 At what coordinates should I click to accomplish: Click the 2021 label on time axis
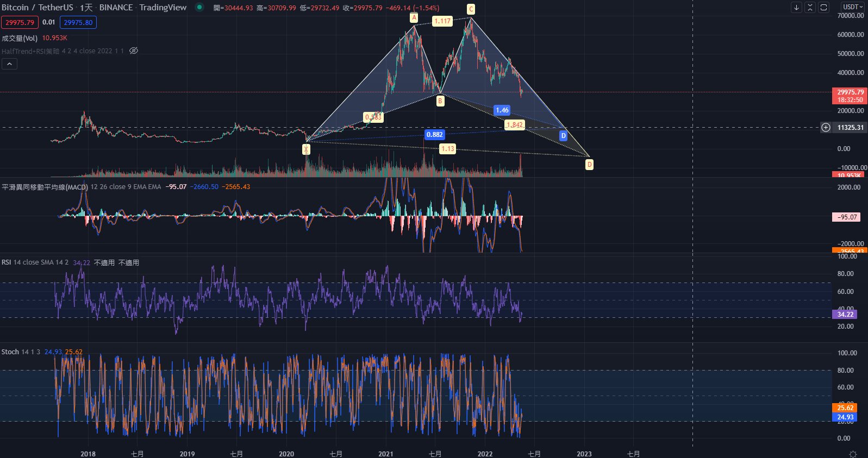click(386, 454)
